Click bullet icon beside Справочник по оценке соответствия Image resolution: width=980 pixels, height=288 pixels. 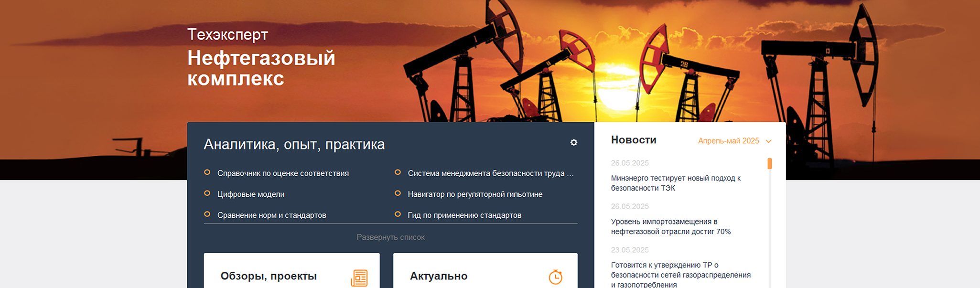pyautogui.click(x=207, y=172)
